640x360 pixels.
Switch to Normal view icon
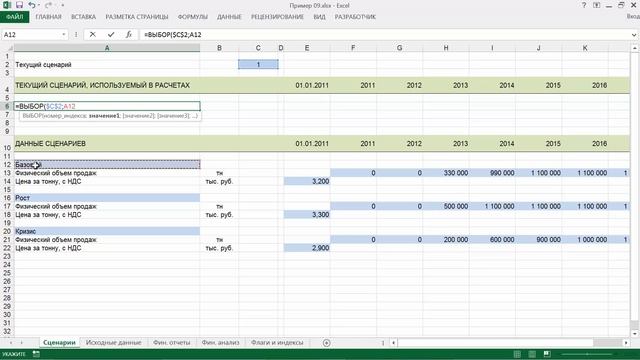click(517, 354)
